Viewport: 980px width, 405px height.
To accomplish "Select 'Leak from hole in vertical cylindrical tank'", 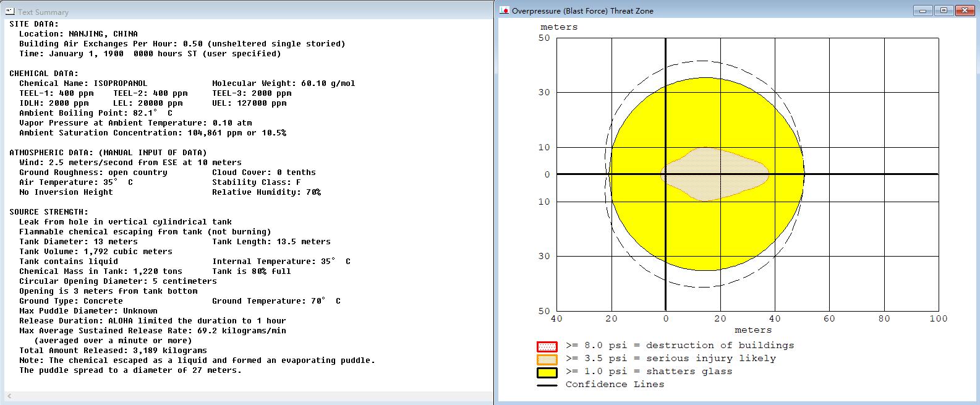I will pos(126,222).
